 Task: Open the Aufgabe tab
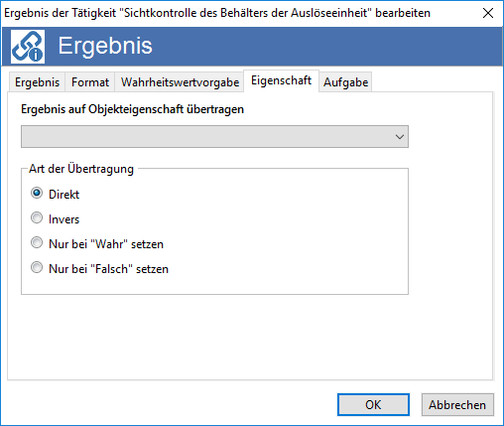tap(345, 82)
